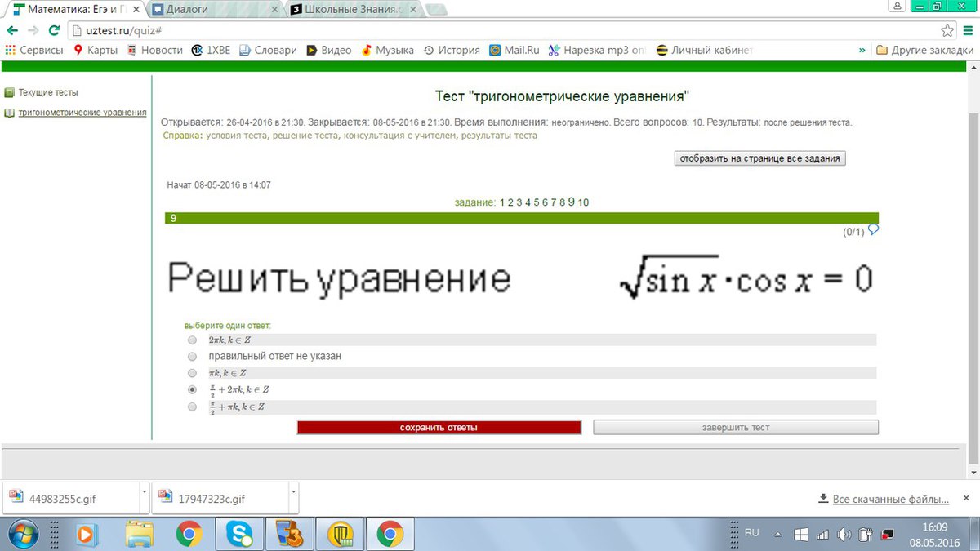
Task: Open the question comment speech bubble icon
Action: [x=873, y=230]
